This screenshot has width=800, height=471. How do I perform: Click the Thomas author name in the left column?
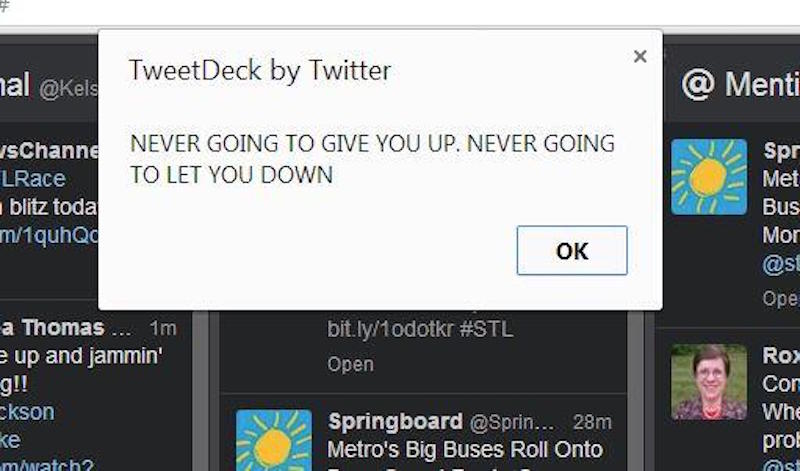pyautogui.click(x=60, y=328)
